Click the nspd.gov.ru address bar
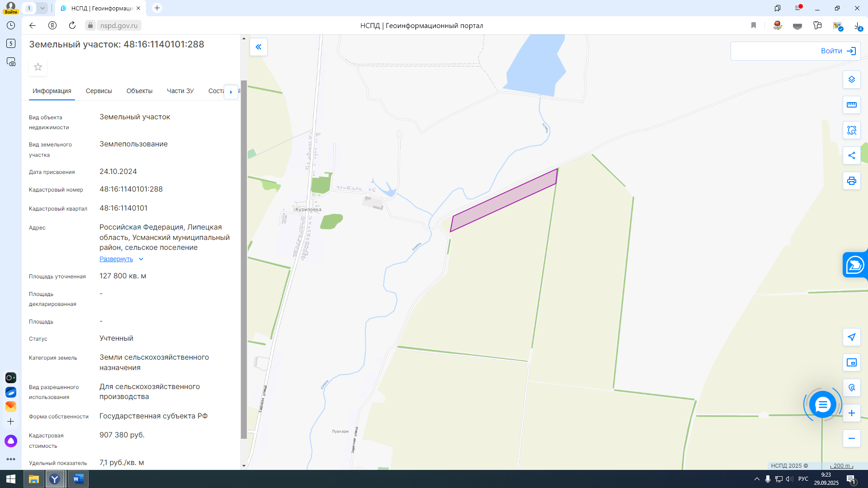868x488 pixels. tap(118, 26)
